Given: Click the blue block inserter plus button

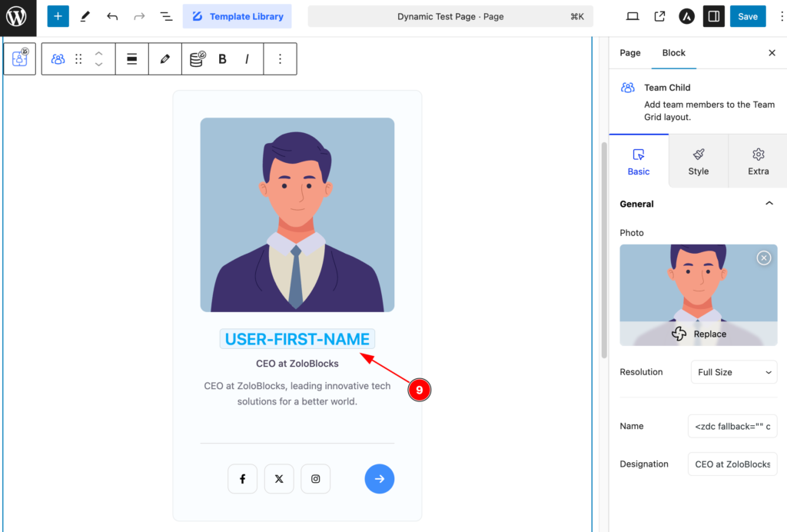Looking at the screenshot, I should click(x=58, y=17).
